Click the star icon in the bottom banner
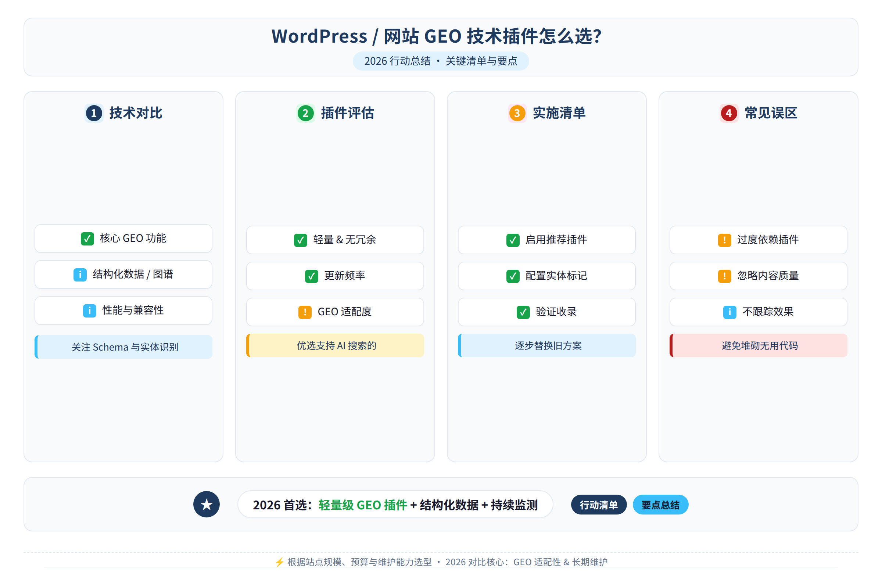882x588 pixels. 207,504
